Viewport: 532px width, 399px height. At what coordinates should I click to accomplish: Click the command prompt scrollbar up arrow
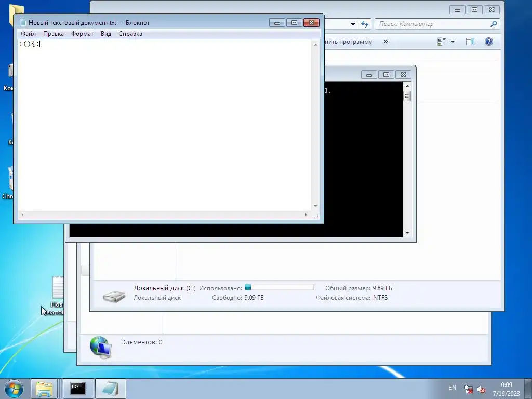[407, 86]
